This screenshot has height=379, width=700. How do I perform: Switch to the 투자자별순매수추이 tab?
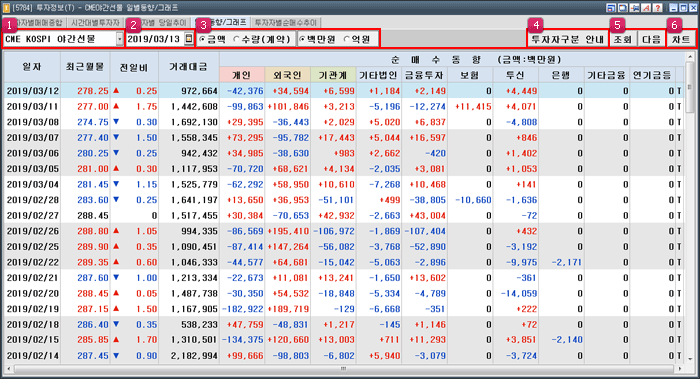click(x=286, y=22)
